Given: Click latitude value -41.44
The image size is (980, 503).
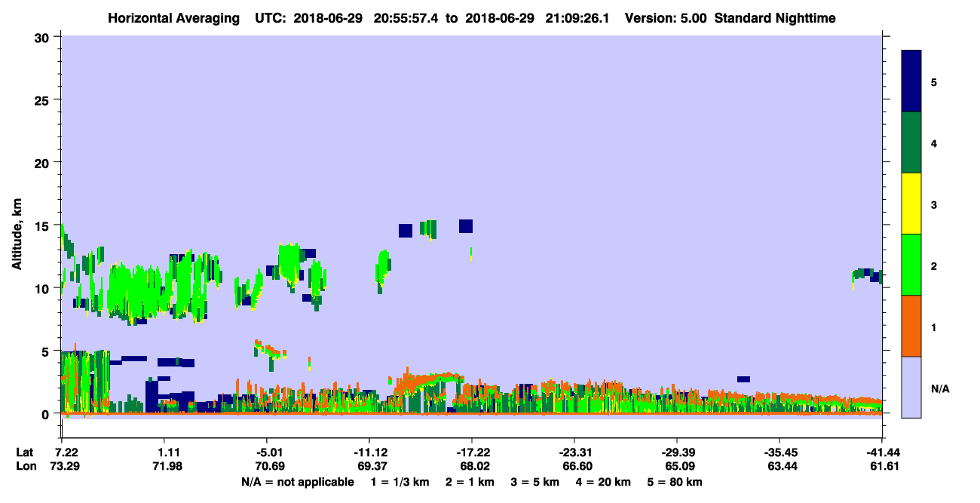Looking at the screenshot, I should pos(882,452).
